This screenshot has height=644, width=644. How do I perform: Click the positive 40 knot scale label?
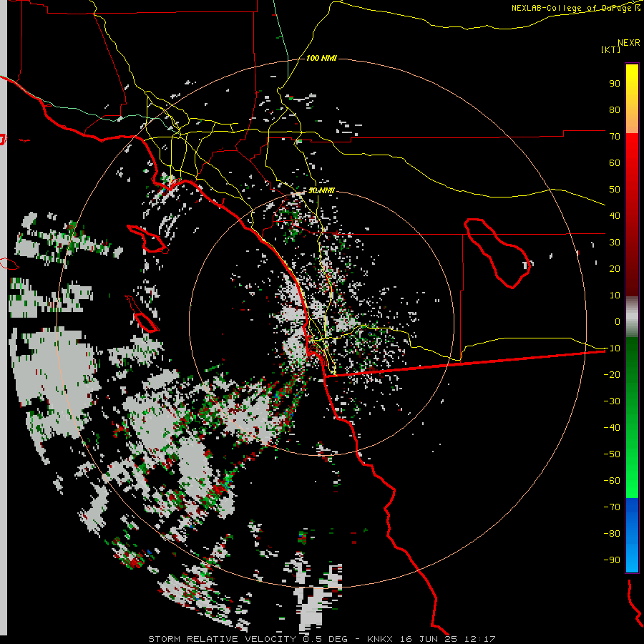click(x=615, y=215)
